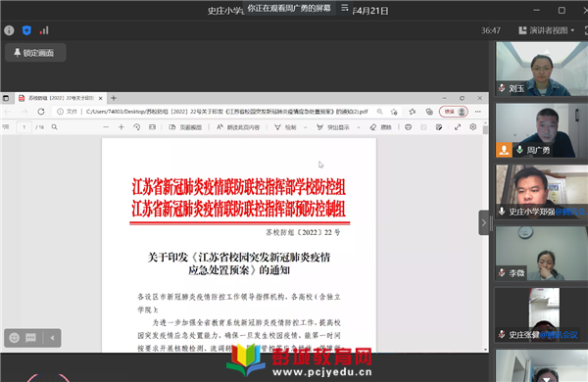This screenshot has width=588, height=382.
Task: Collapse participant sidebar with chevron arrow
Action: coord(483,222)
